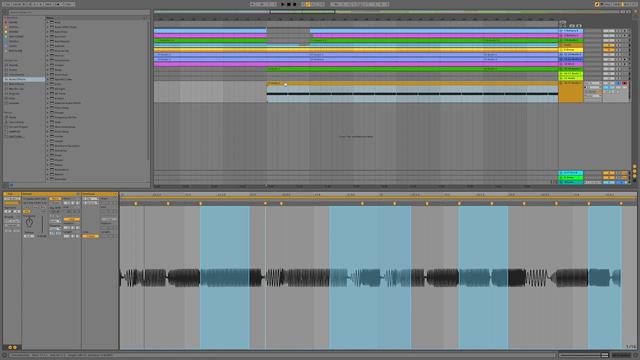Click the Envelopes box title tab

pyautogui.click(x=100, y=194)
